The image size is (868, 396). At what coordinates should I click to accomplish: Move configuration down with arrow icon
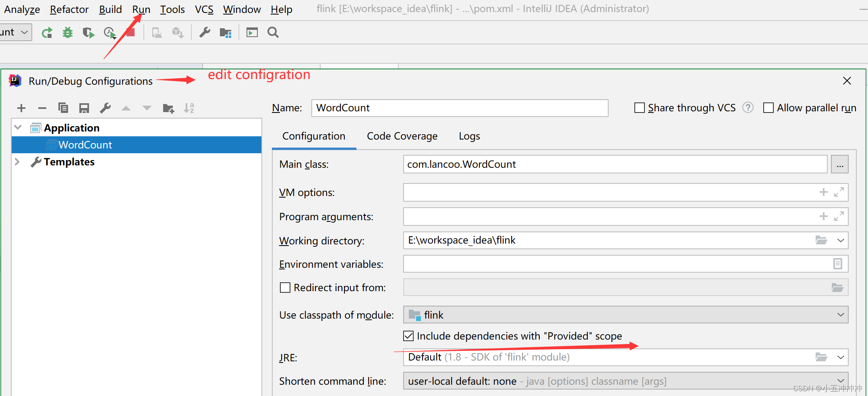147,108
